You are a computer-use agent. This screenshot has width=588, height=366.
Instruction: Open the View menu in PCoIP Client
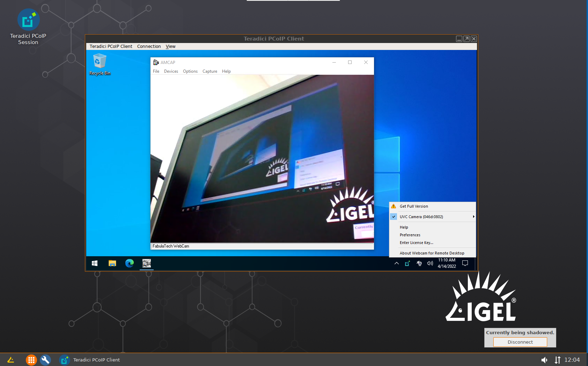click(x=171, y=46)
